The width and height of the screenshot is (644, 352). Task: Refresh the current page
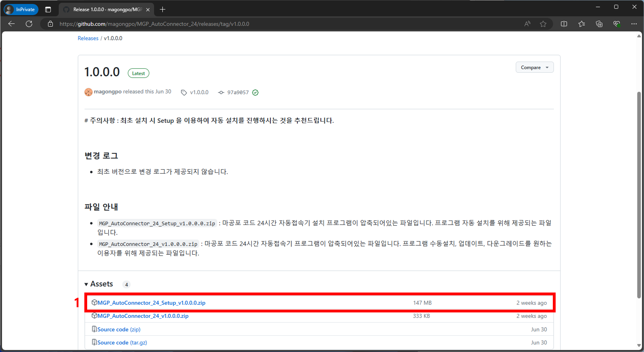pos(29,24)
